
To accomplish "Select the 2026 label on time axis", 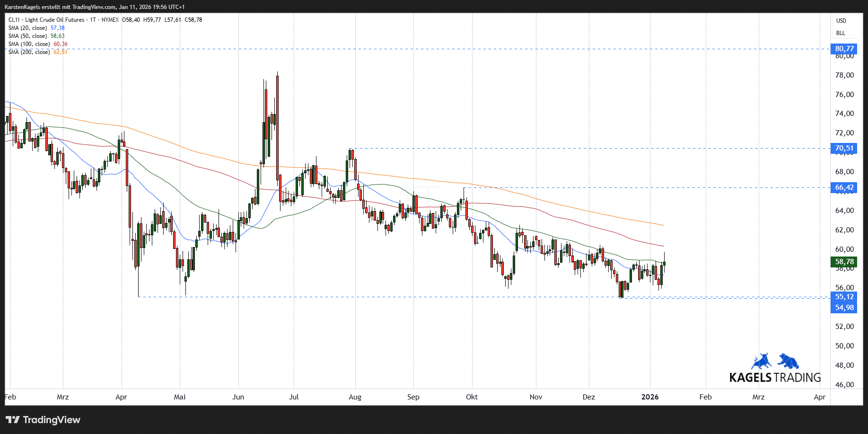I will [x=649, y=397].
